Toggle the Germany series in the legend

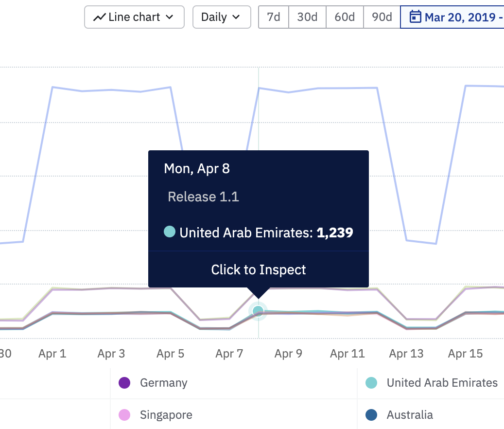(163, 383)
